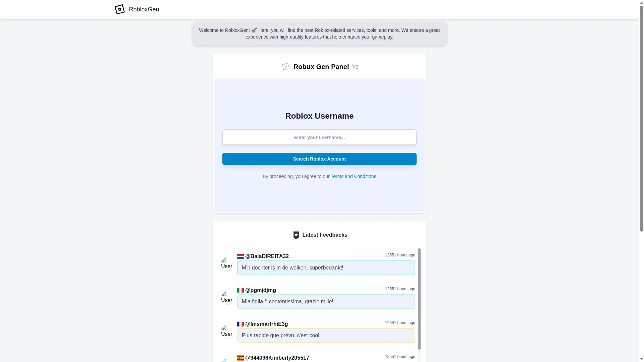Click the 'Robux Gen Panel' title text
Screen dimensions: 644x362
(x=321, y=67)
